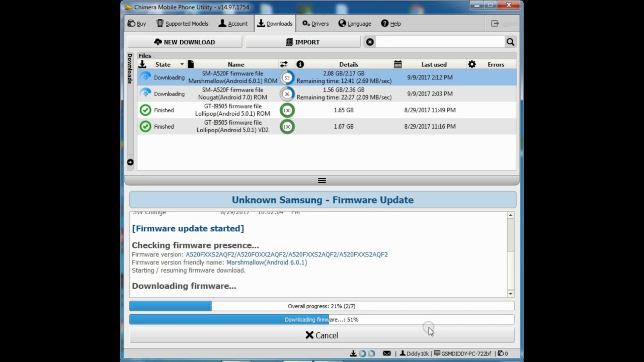Click the 8/29/2017 11:16 PM date cell
644x362 pixels.
point(430,126)
